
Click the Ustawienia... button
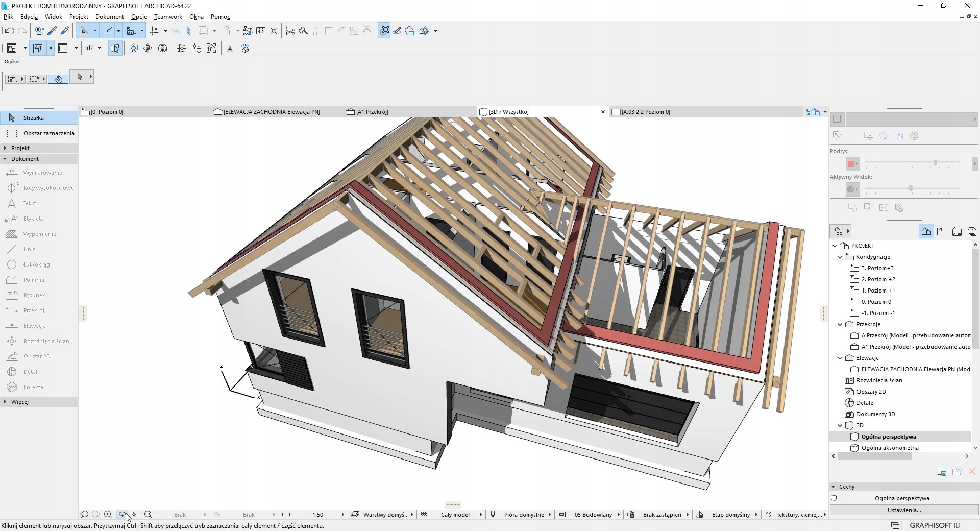[904, 510]
